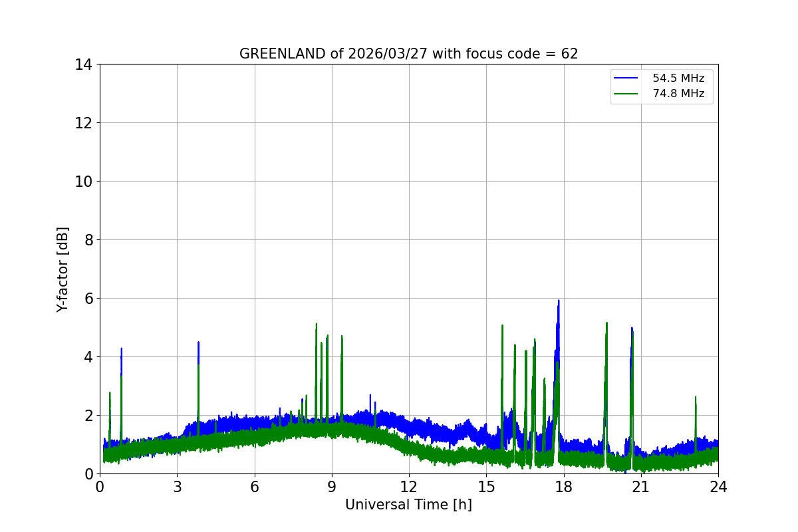Click the y-axis tick label 8
Screen dimensions: 798x532
point(88,240)
